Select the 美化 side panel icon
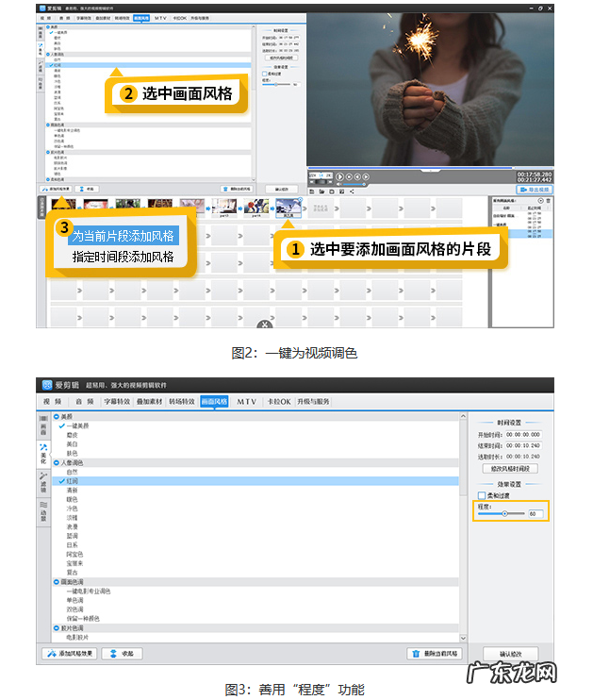 click(x=43, y=455)
